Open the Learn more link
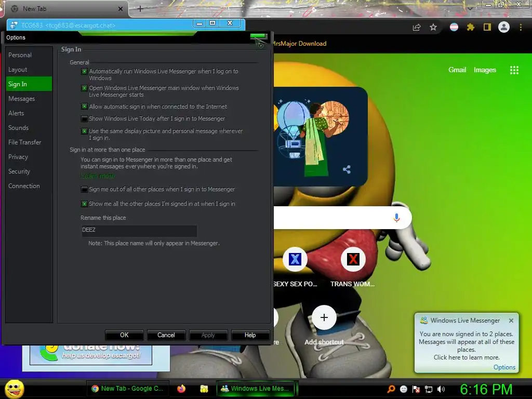This screenshot has height=399, width=532. point(98,176)
